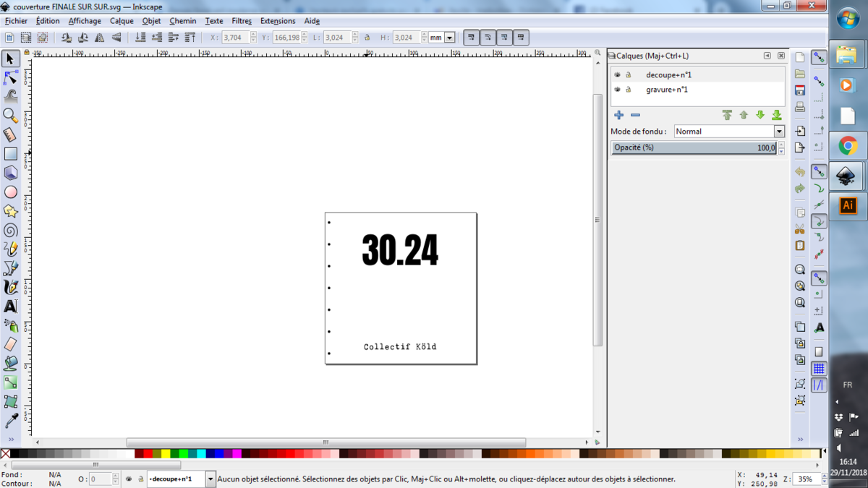Open Adobe Illustrator from the taskbar
868x488 pixels.
tap(848, 206)
